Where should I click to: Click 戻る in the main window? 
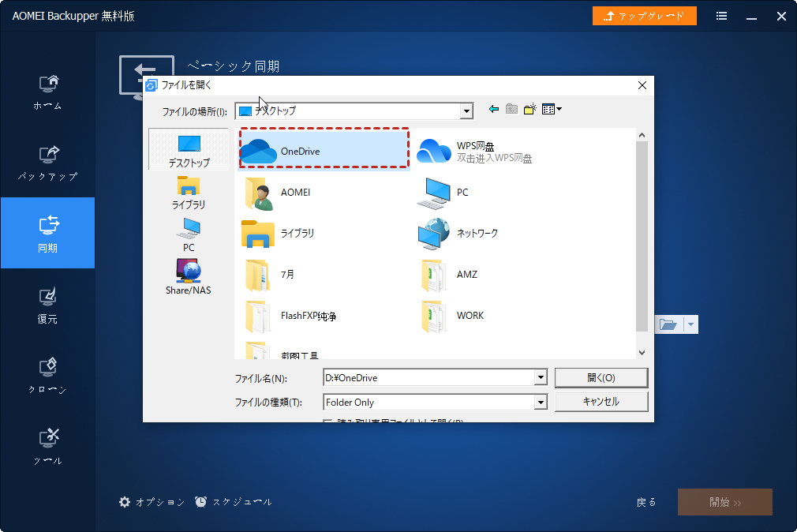(x=646, y=503)
